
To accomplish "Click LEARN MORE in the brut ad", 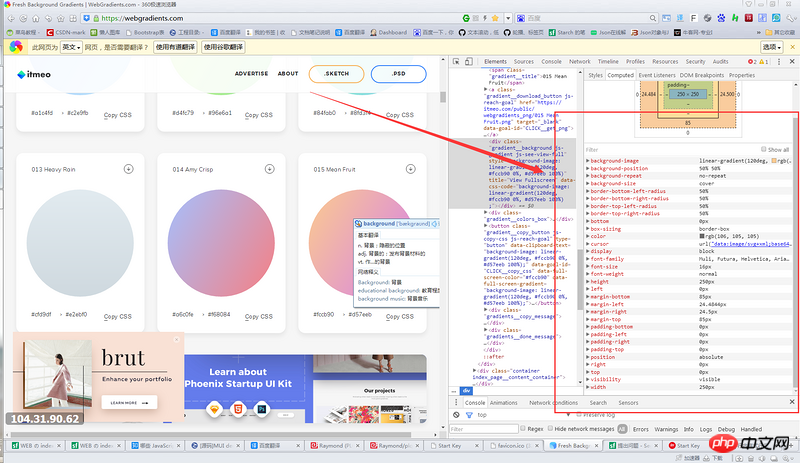I will coord(130,402).
